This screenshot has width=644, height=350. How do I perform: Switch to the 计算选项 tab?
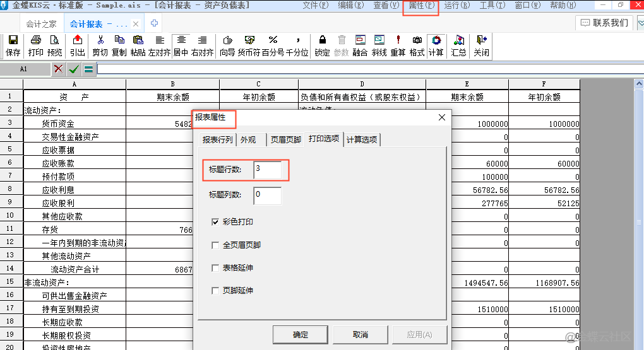click(362, 139)
